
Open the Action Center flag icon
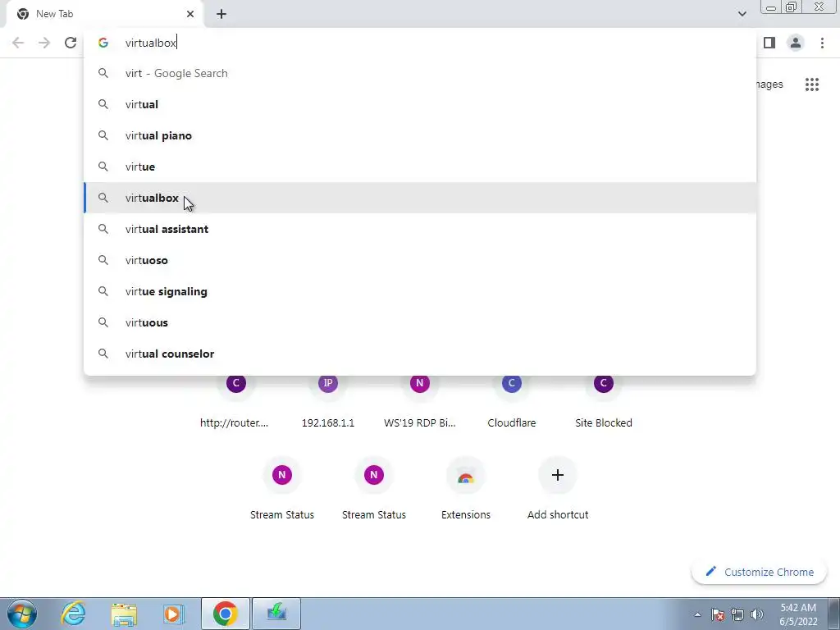pos(718,614)
